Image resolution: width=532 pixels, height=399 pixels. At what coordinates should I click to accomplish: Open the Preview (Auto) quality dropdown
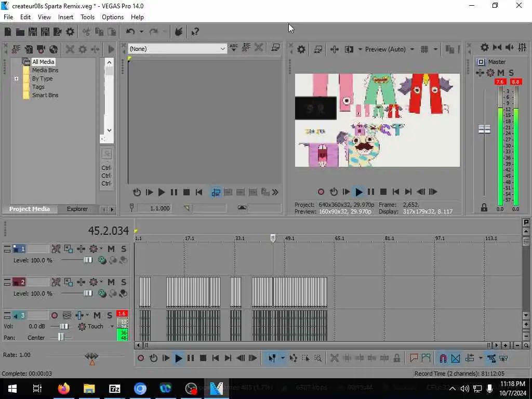pos(389,49)
